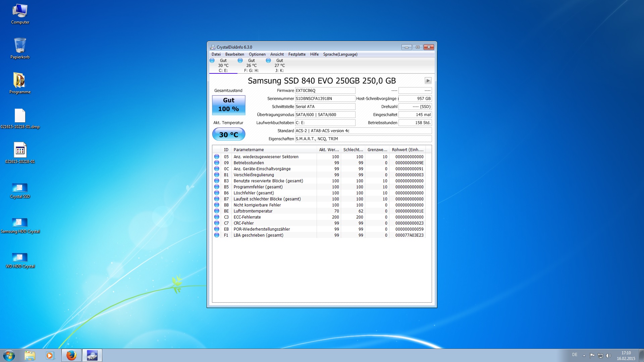This screenshot has height=362, width=644.
Task: Select the C: E: drive tab
Action: pyautogui.click(x=223, y=65)
